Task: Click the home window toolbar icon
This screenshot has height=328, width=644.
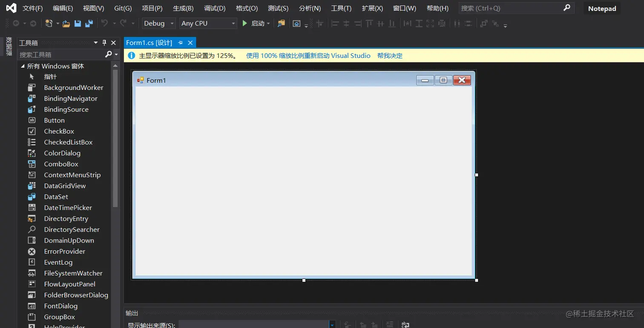Action: pos(296,23)
